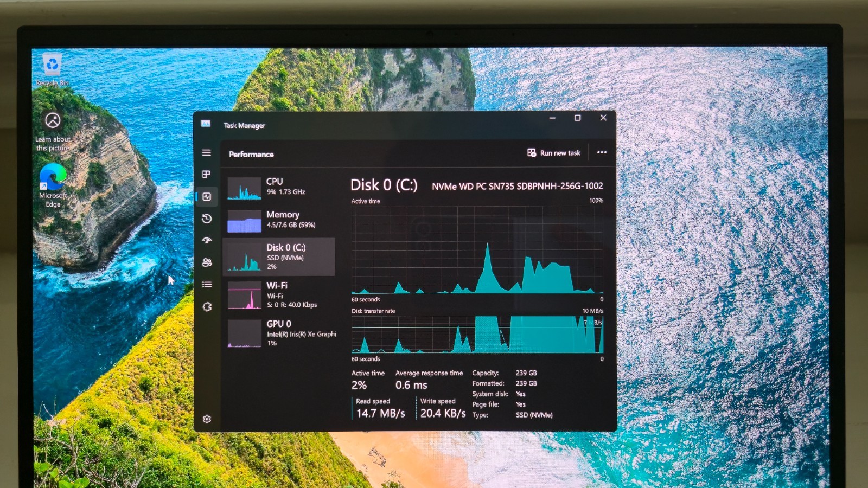Screen dimensions: 868x488
Task: Click the Page file Yes value
Action: point(521,404)
